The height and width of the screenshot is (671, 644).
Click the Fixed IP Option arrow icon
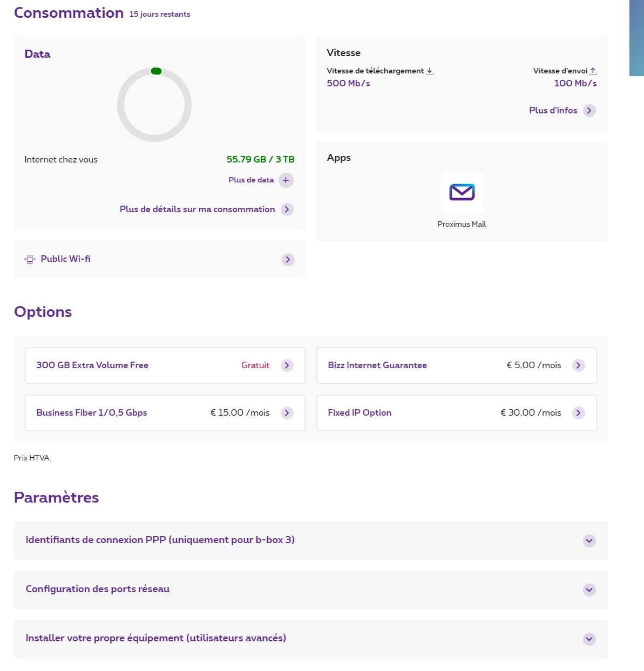[x=578, y=413]
